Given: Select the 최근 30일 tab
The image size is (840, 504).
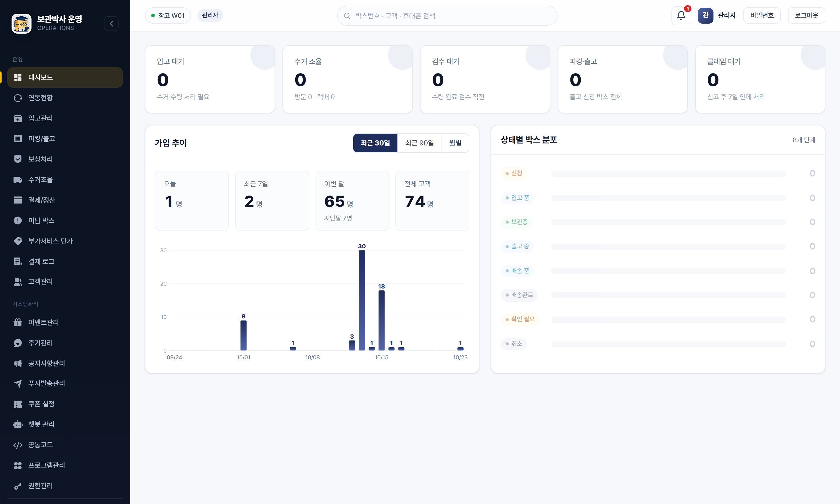Looking at the screenshot, I should click(375, 143).
